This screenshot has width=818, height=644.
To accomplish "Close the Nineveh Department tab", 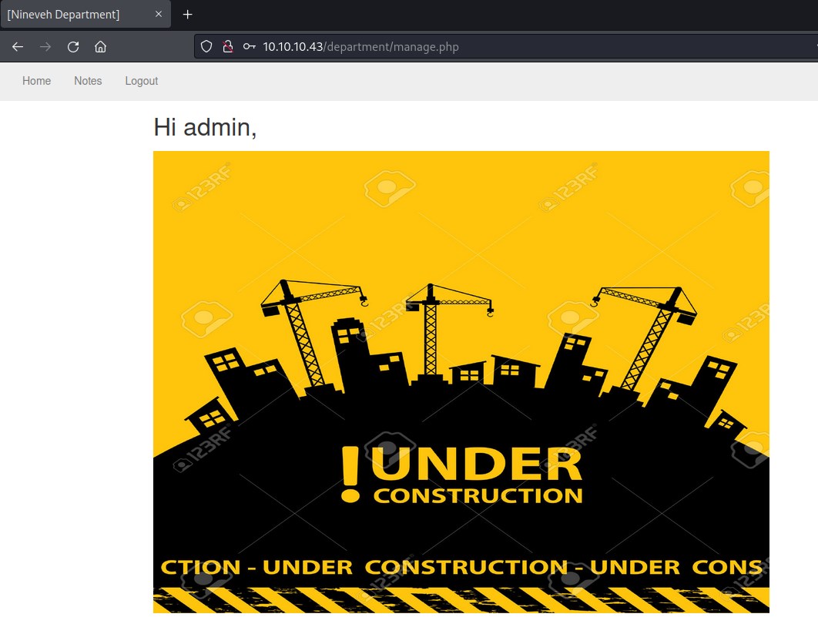I will 159,15.
